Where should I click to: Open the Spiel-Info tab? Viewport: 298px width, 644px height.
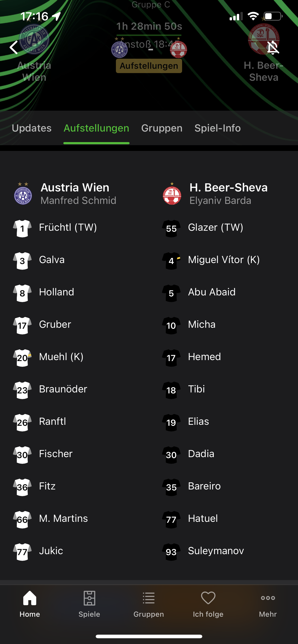[218, 128]
